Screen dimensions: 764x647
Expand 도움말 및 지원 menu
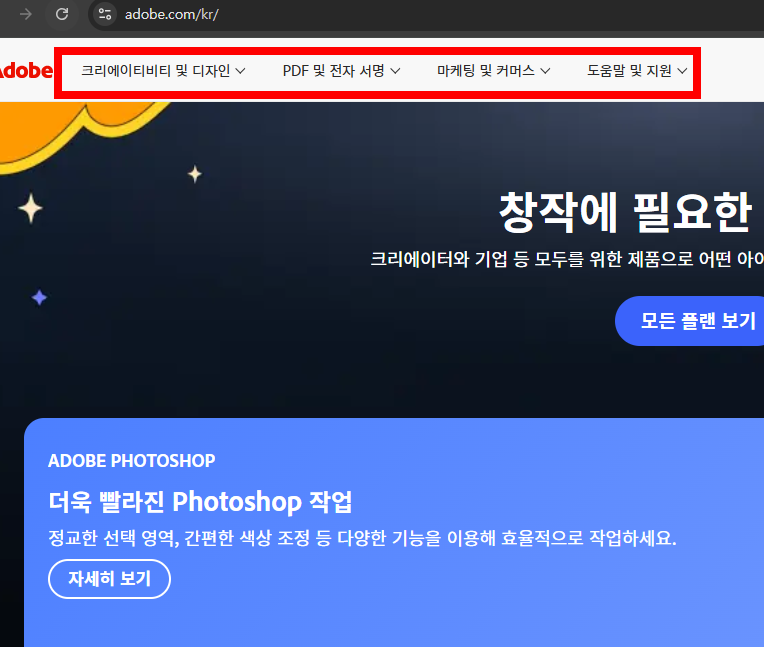[637, 71]
